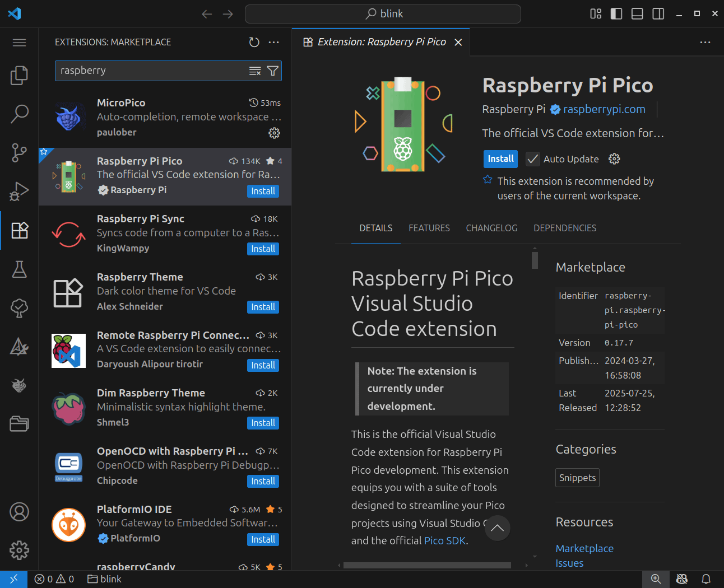724x588 pixels.
Task: Open the Run and Debug view
Action: coord(19,191)
